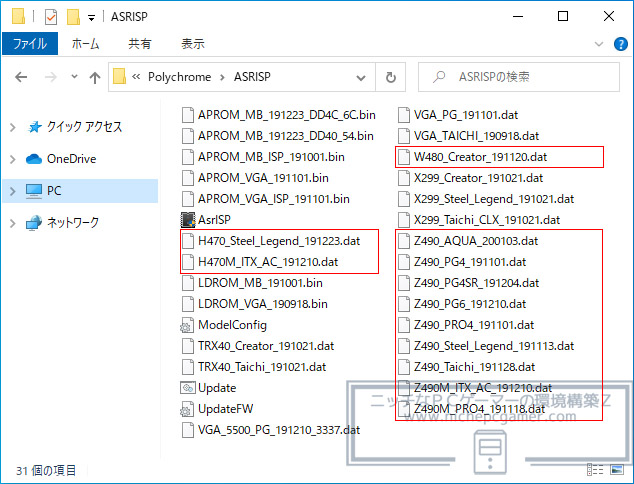Click the forward navigation arrow
Image resolution: width=634 pixels, height=484 pixels.
pos(51,77)
